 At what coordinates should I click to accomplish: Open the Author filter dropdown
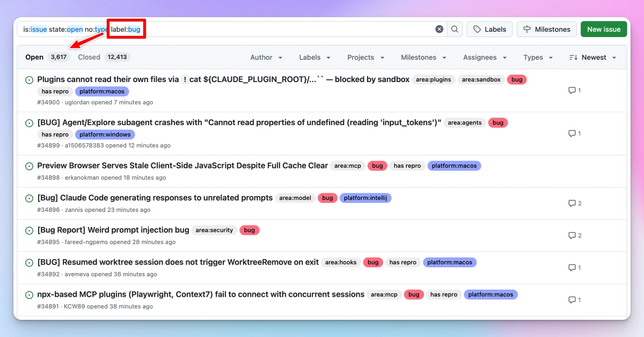[266, 57]
